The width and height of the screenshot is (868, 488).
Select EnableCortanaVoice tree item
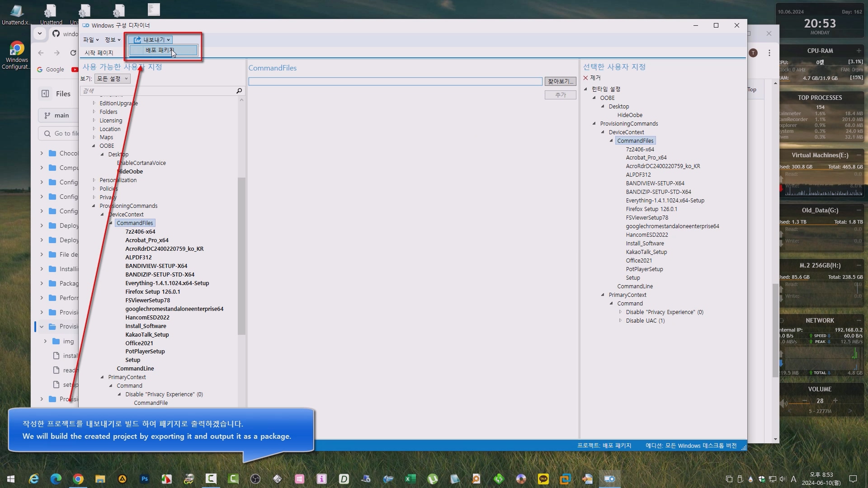(142, 163)
